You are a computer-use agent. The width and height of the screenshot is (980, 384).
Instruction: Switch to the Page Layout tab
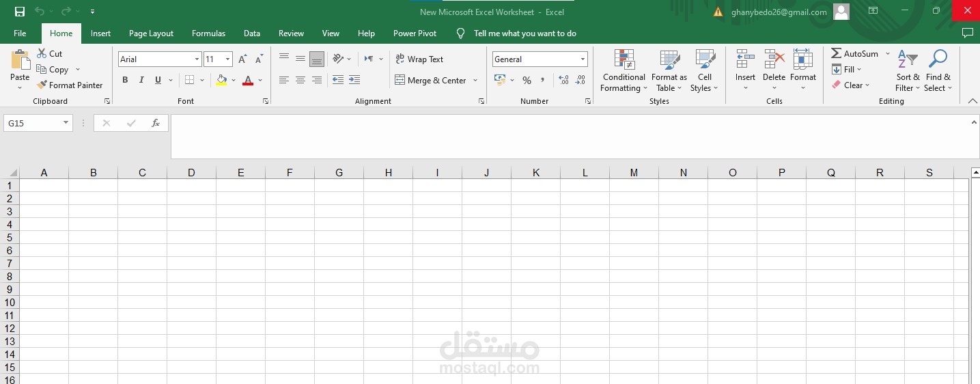coord(151,33)
